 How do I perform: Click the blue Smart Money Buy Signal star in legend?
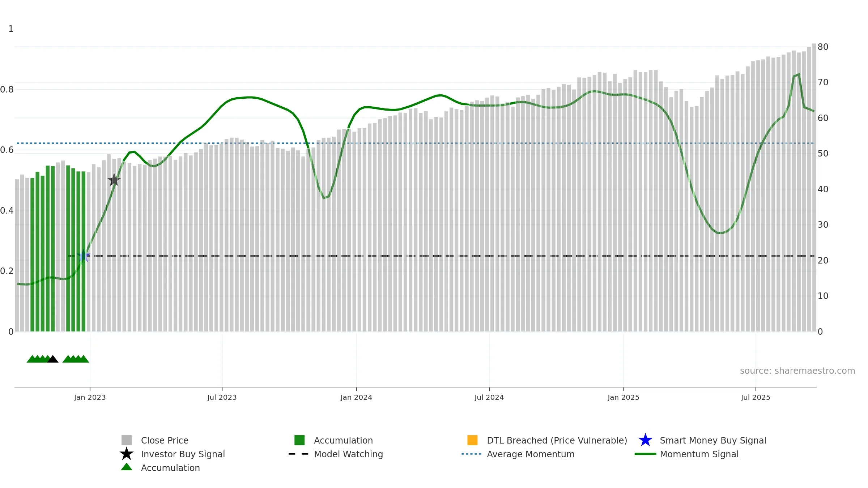645,440
